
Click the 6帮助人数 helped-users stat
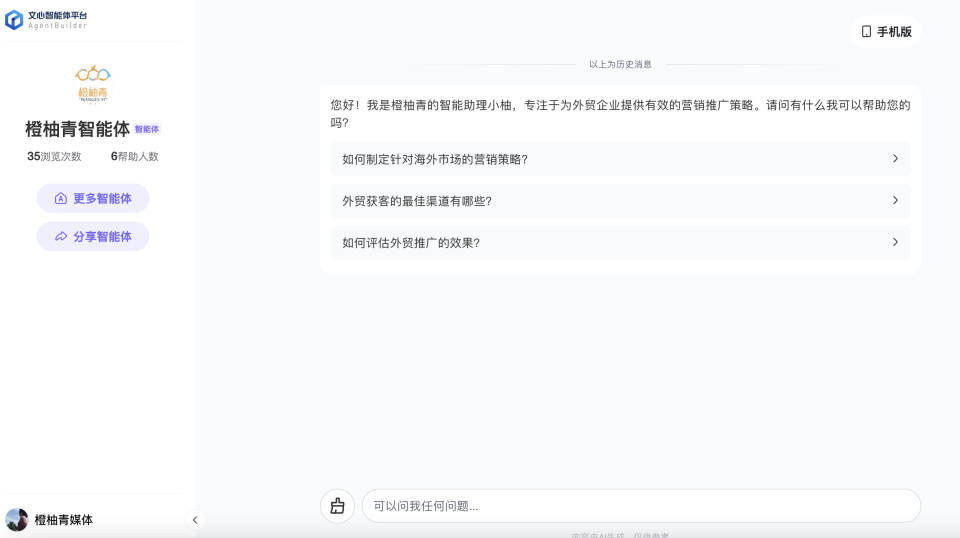click(x=134, y=157)
